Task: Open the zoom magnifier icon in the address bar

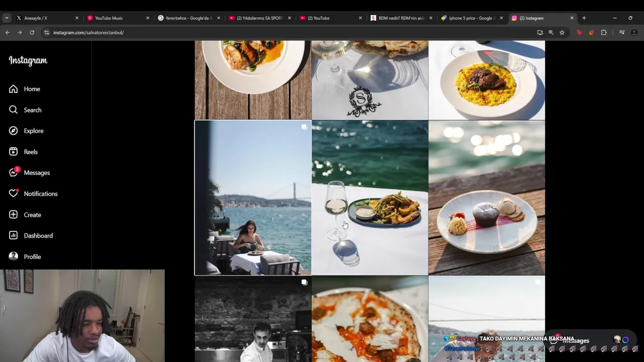Action: (x=551, y=32)
